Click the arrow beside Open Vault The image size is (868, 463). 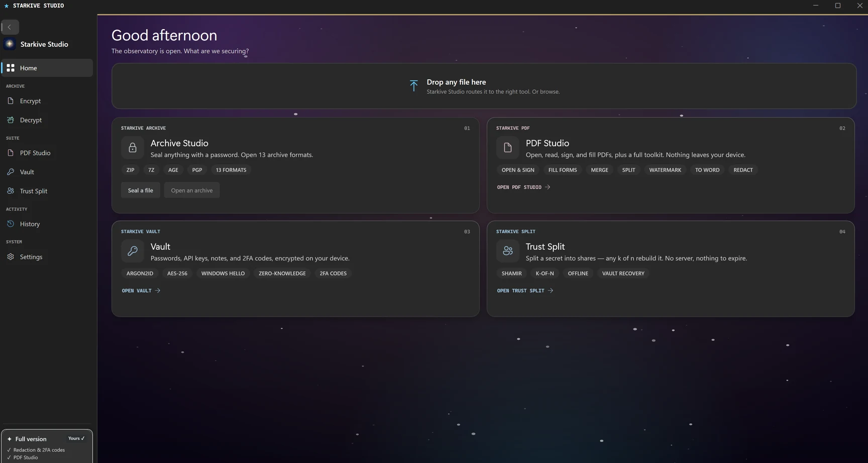pyautogui.click(x=158, y=290)
